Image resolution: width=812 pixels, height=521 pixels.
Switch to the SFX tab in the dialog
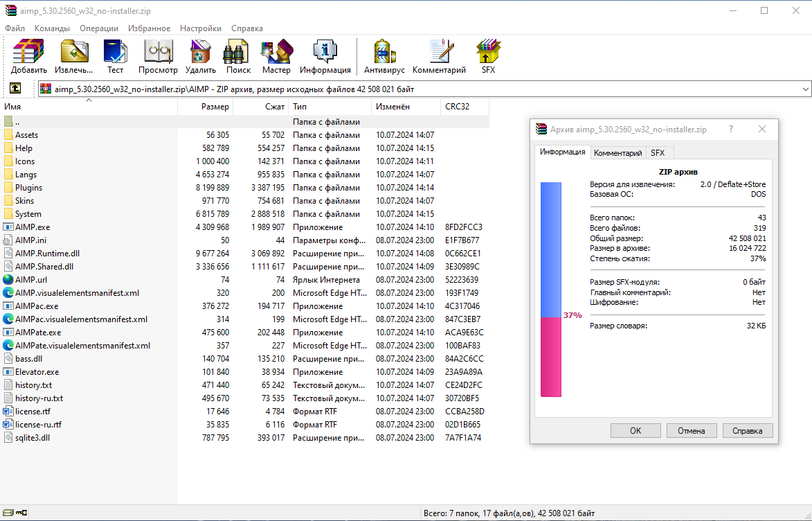click(658, 153)
